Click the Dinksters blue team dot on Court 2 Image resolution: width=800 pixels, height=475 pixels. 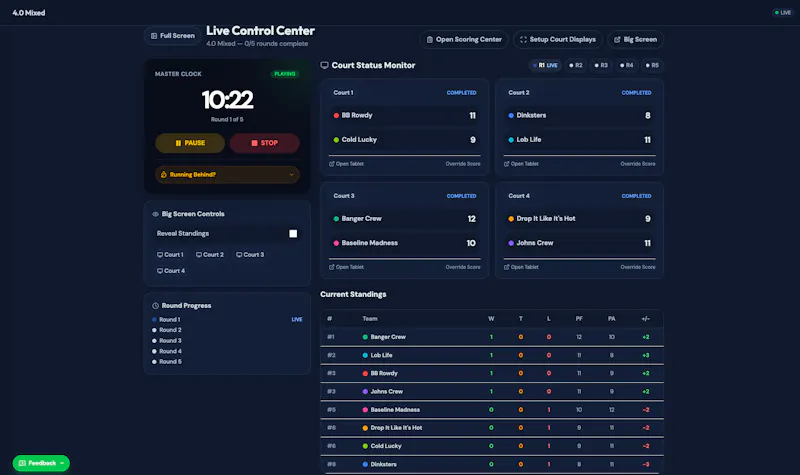pyautogui.click(x=511, y=115)
